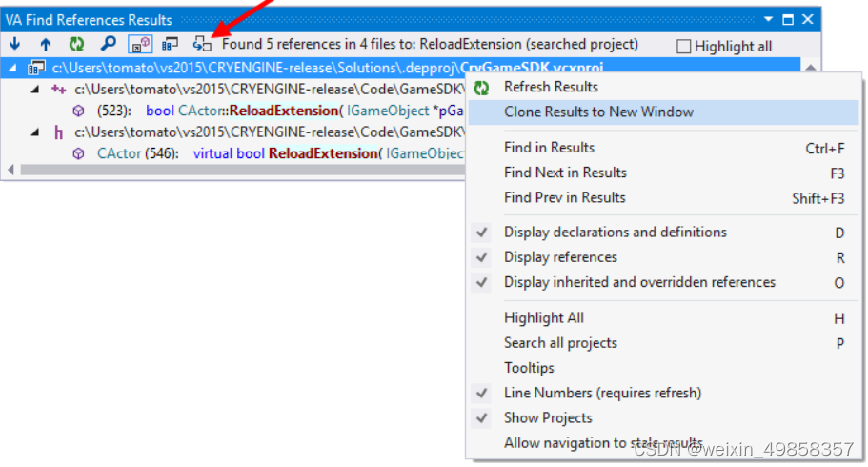Click the green Refresh toolbar icon
868x467 pixels.
[x=76, y=44]
